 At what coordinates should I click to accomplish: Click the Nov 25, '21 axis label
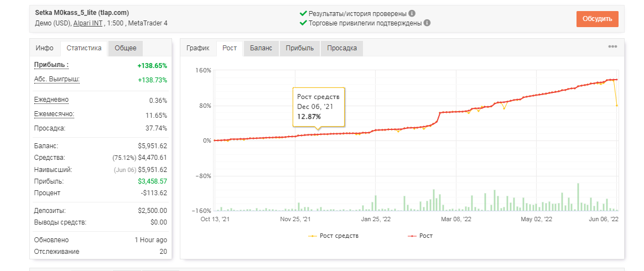295,219
